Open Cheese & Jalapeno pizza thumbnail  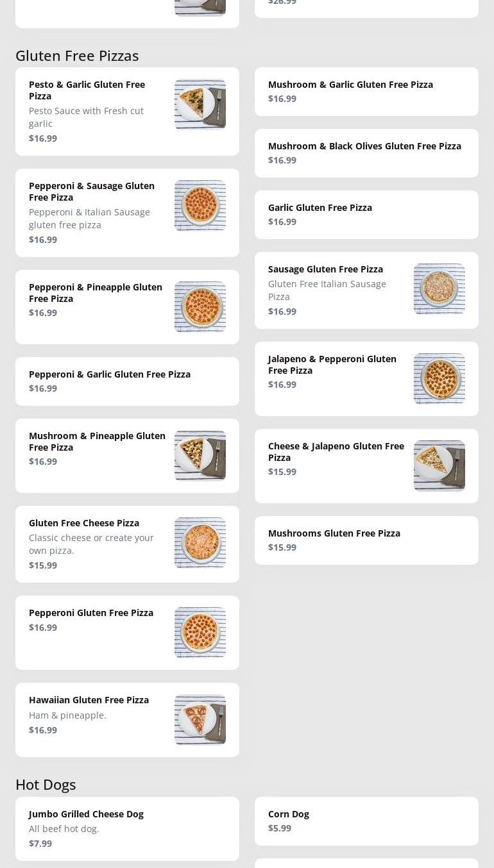pos(439,466)
